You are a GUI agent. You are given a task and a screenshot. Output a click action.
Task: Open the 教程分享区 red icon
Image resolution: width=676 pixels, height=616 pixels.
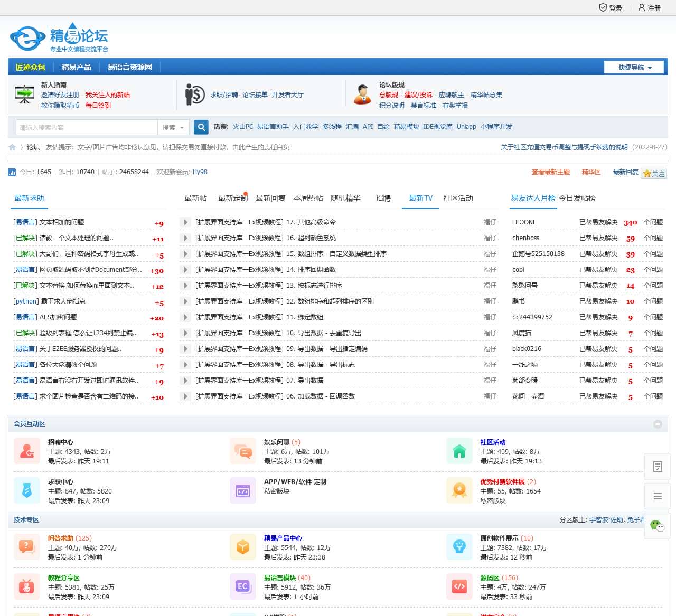click(27, 586)
